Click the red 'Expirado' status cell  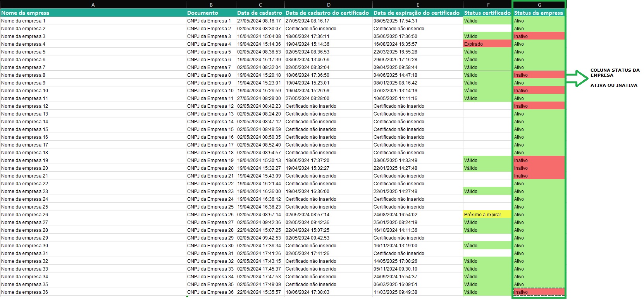(x=487, y=44)
